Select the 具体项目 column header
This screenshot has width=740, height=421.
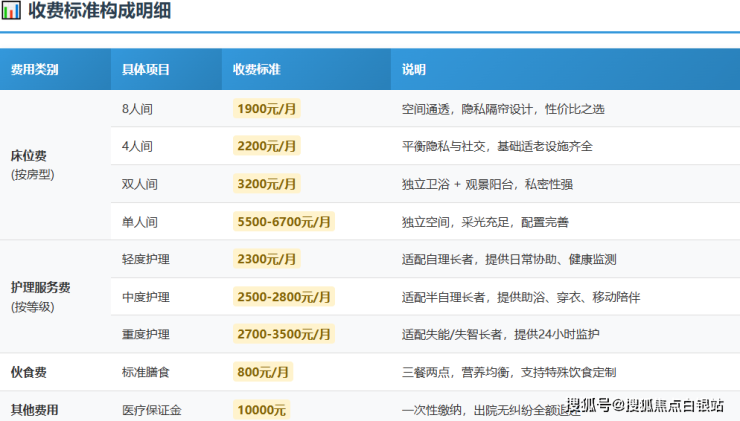pyautogui.click(x=146, y=70)
